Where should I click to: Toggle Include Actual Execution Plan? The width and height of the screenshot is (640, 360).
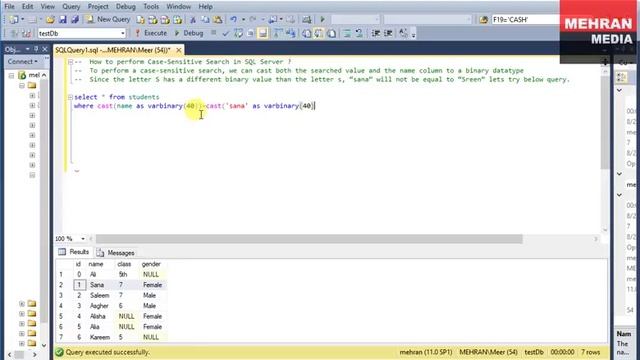click(278, 33)
